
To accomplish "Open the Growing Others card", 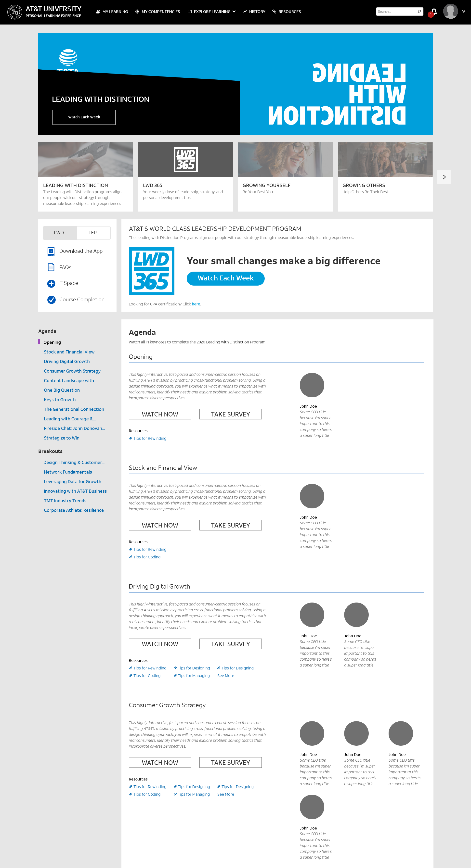I will pyautogui.click(x=385, y=177).
